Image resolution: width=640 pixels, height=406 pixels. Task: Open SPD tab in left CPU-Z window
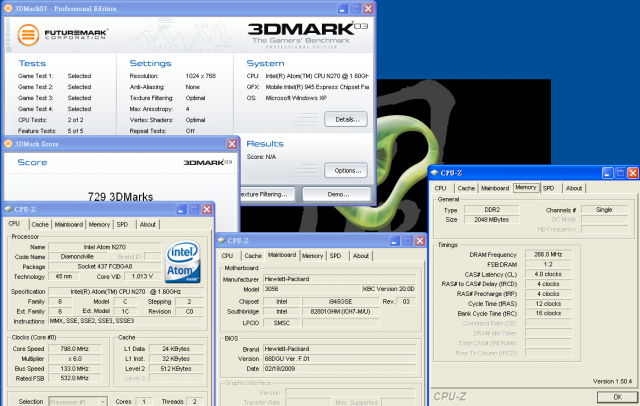pyautogui.click(x=122, y=224)
